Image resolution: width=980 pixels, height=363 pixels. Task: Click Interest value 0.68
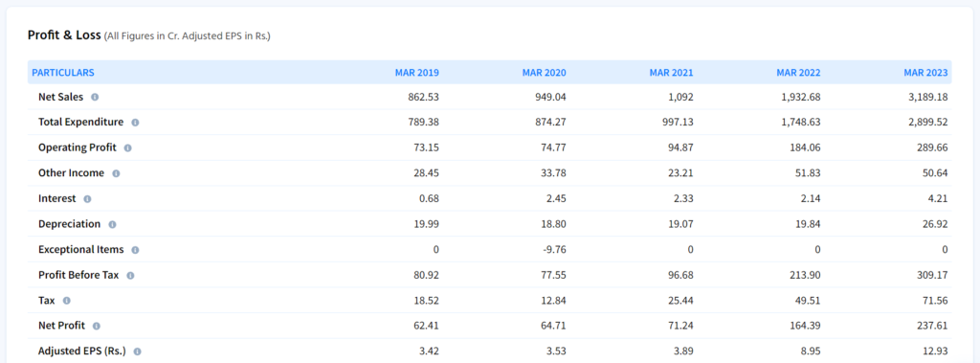click(x=429, y=198)
